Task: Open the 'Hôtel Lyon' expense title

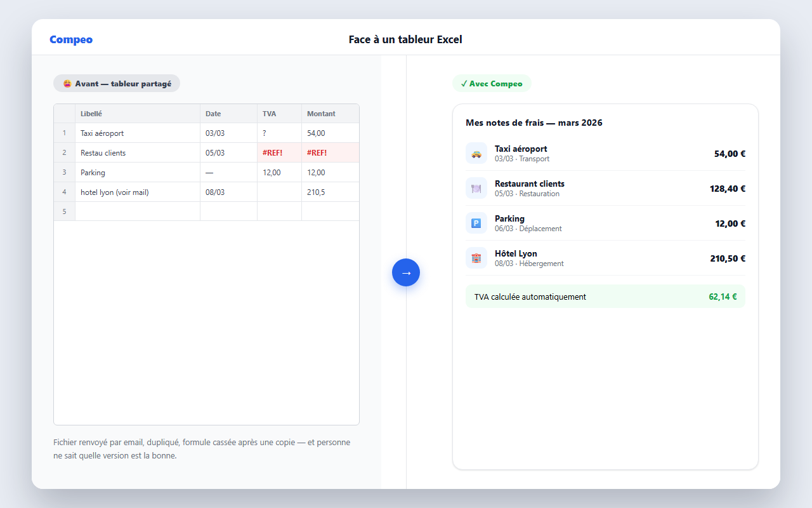Action: pos(516,253)
